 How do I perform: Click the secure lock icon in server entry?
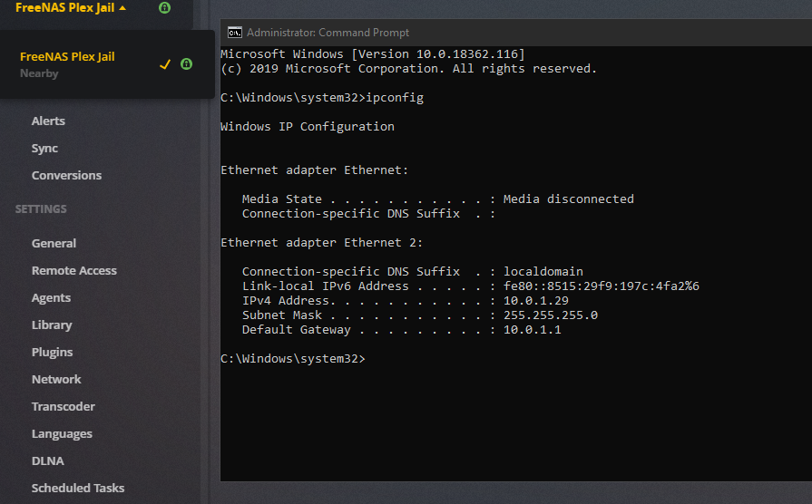(186, 64)
